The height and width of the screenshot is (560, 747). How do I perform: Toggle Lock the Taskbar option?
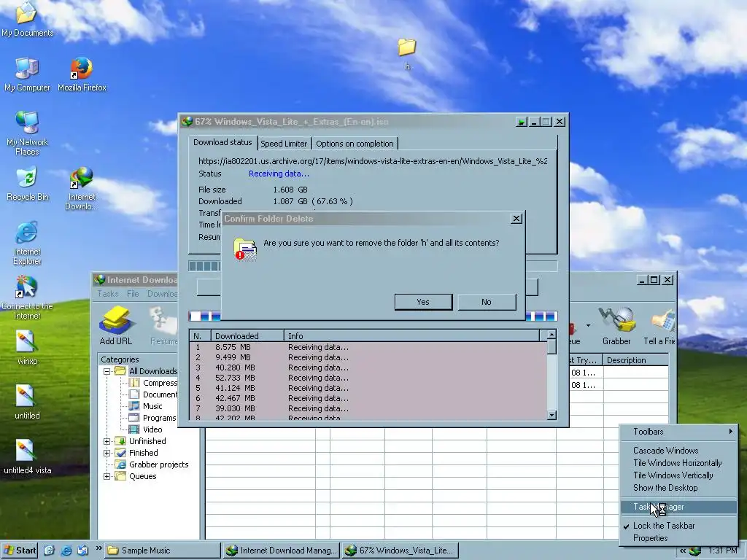(678, 526)
